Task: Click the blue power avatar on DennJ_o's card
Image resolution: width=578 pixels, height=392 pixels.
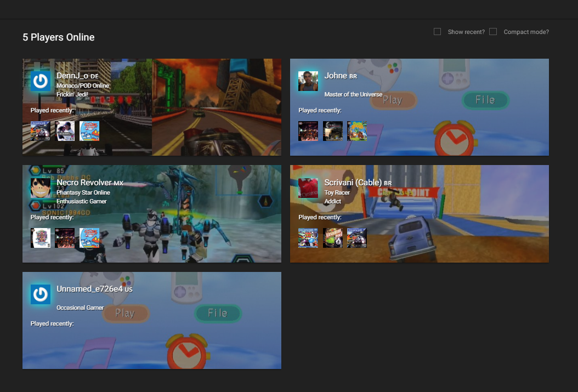Action: 40,81
